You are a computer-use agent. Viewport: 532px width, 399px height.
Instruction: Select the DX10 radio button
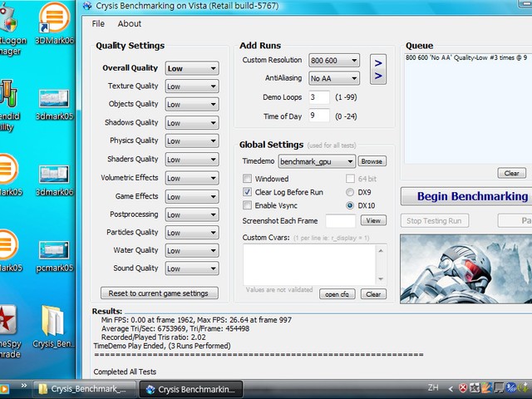[x=350, y=205]
